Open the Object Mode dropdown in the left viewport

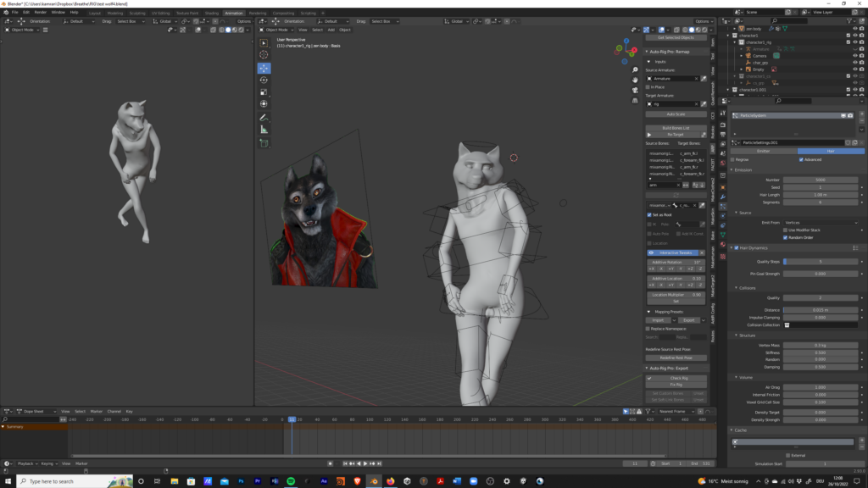22,30
